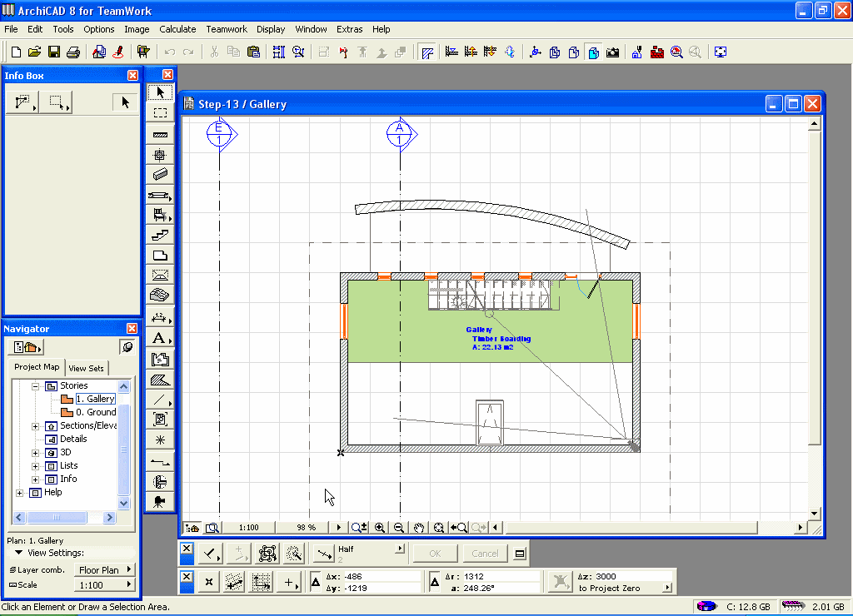Open the Floor Plan layer combination dropdown

click(x=105, y=570)
